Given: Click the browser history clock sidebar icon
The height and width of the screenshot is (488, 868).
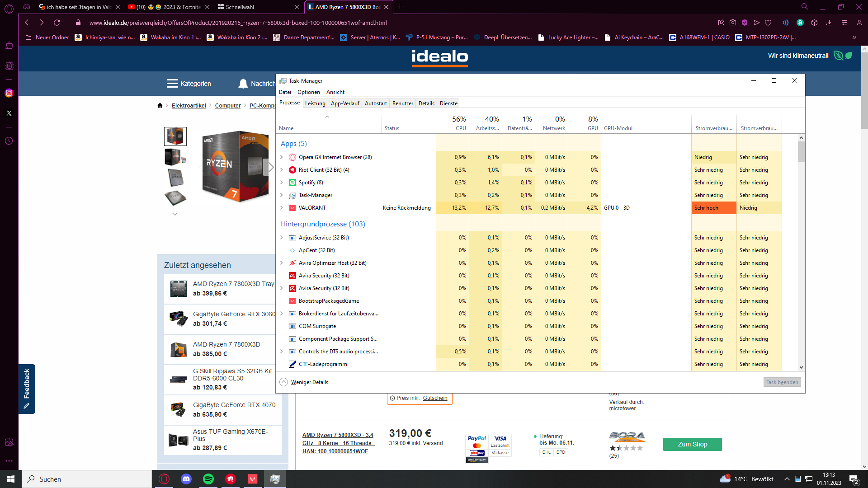Looking at the screenshot, I should click(x=9, y=141).
